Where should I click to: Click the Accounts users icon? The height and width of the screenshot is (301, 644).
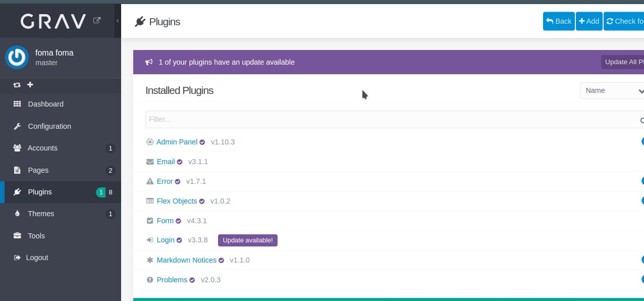pyautogui.click(x=17, y=148)
